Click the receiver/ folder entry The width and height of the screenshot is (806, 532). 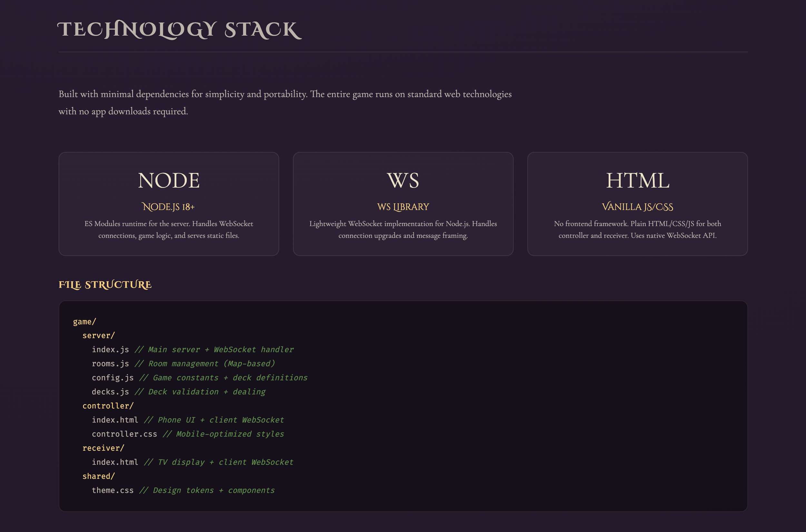coord(103,448)
